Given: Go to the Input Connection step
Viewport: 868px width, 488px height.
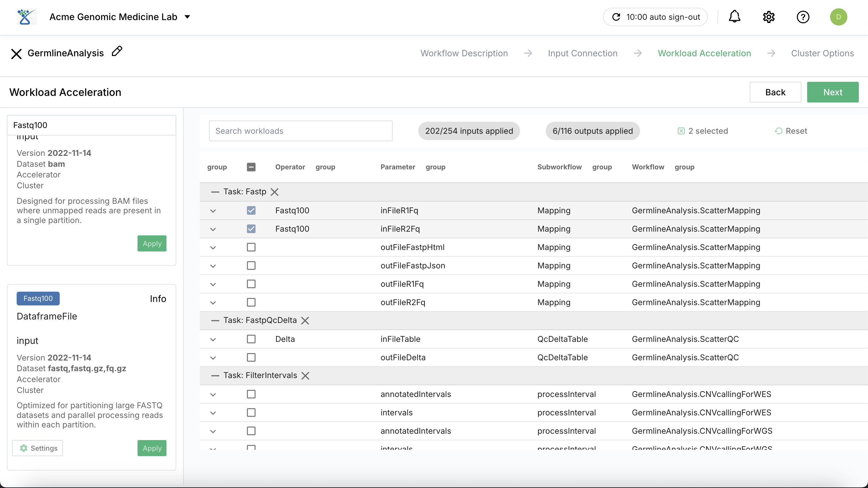Looking at the screenshot, I should coord(583,53).
